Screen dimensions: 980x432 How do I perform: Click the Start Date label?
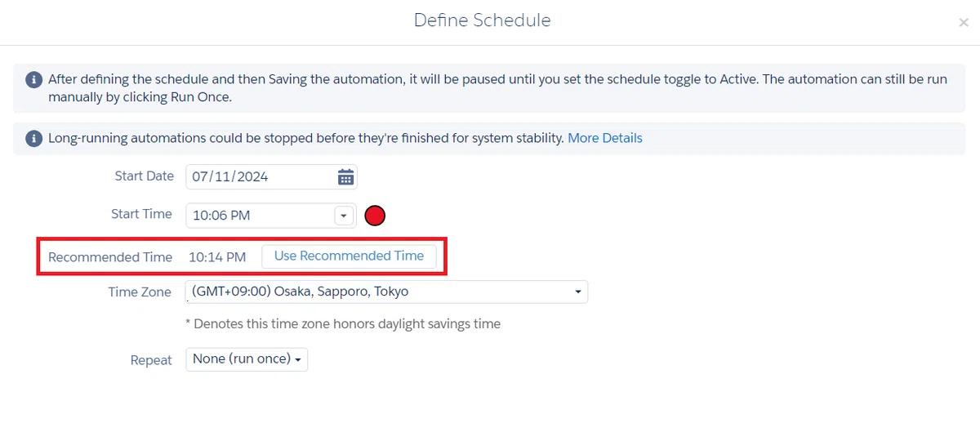[145, 176]
